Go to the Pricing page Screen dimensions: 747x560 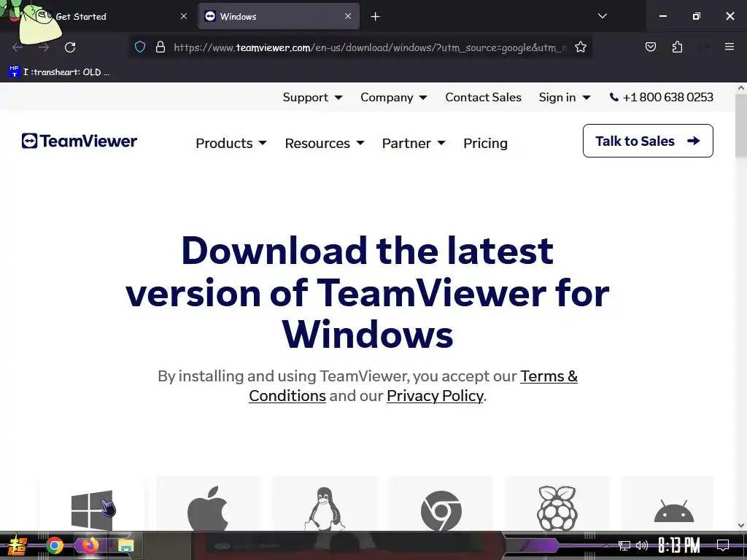485,144
